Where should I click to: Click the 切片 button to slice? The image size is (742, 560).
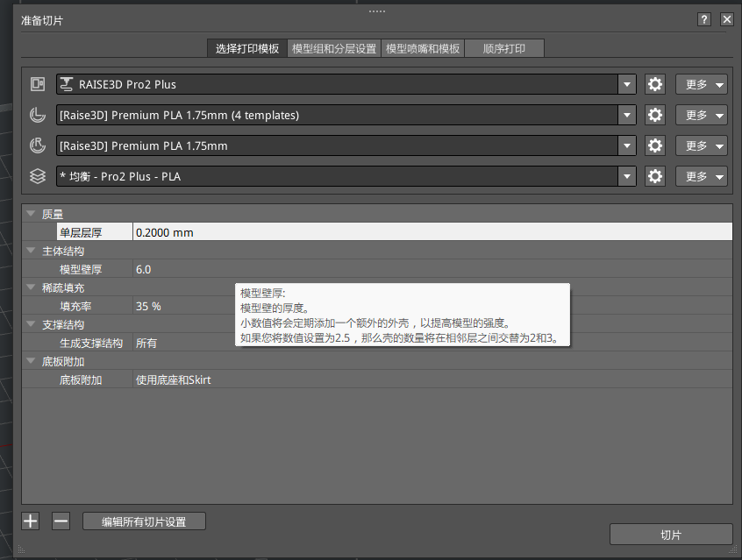(x=671, y=535)
